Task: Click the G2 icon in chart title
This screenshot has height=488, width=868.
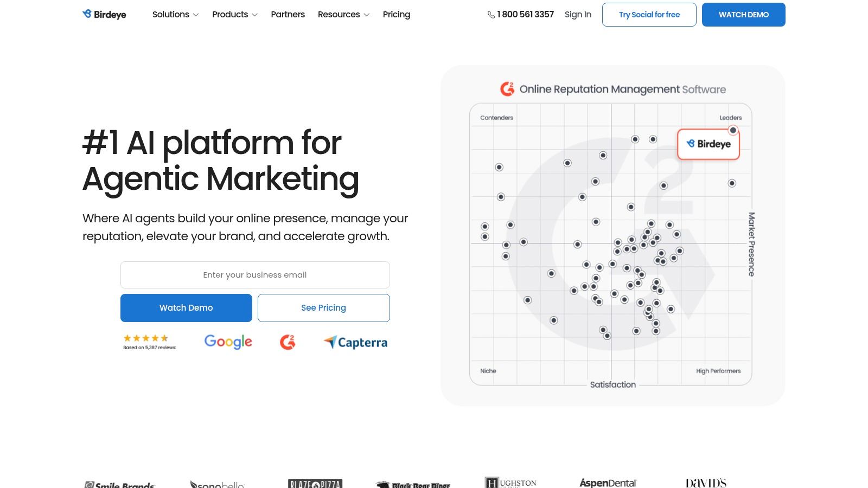Action: coord(507,89)
